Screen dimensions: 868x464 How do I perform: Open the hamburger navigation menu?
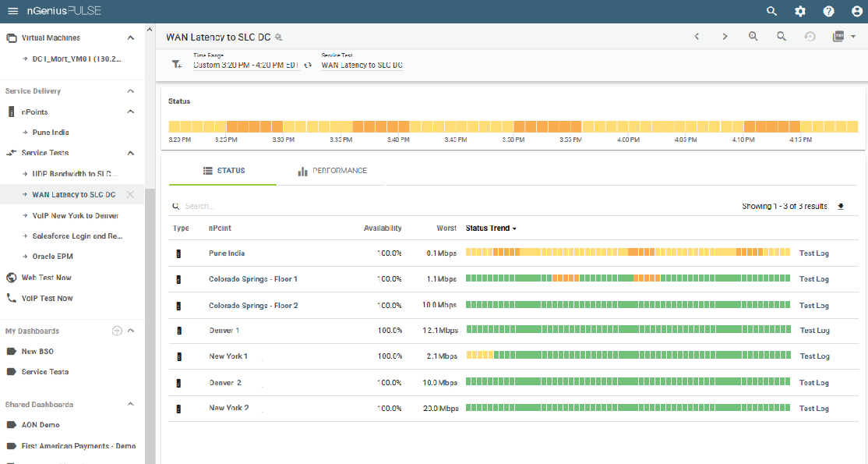(12, 11)
